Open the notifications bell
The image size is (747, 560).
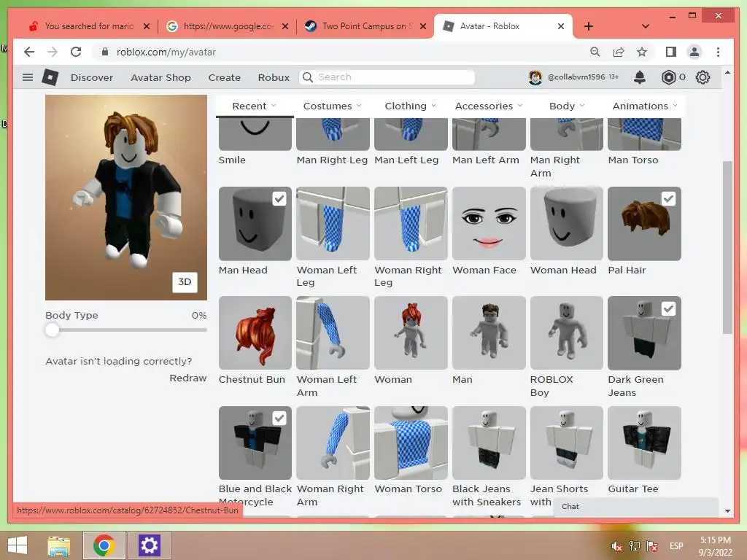pos(640,77)
